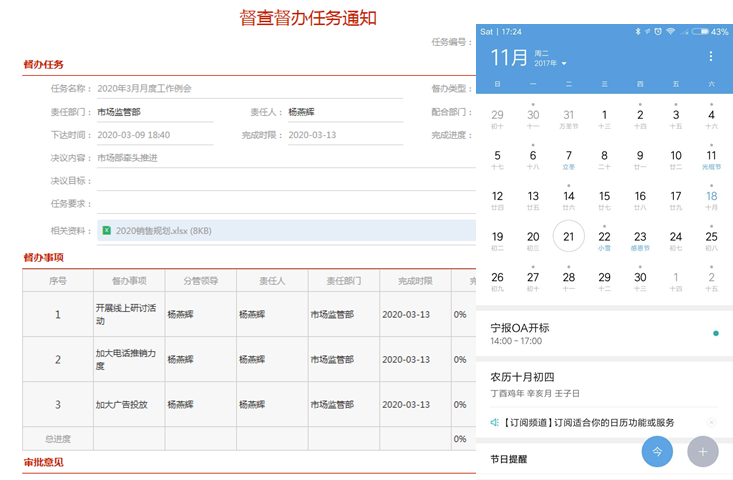Tap the Wi-Fi icon in status bar

point(670,32)
